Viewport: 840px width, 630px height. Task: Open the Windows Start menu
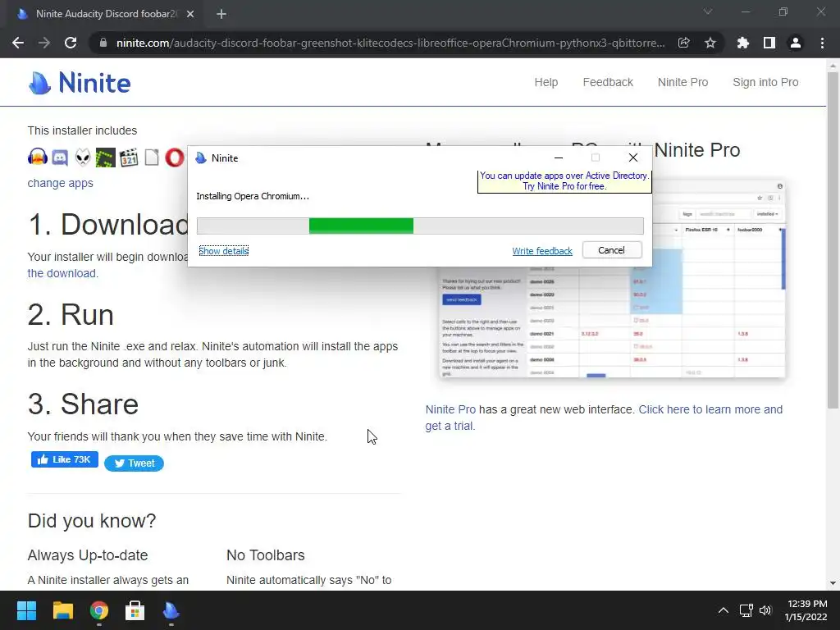26,610
